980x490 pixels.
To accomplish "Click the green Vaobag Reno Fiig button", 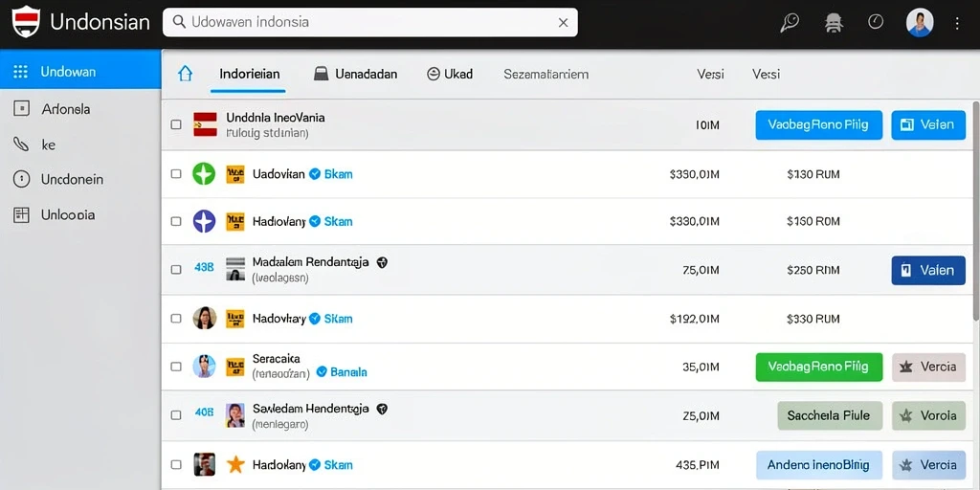I will click(819, 367).
